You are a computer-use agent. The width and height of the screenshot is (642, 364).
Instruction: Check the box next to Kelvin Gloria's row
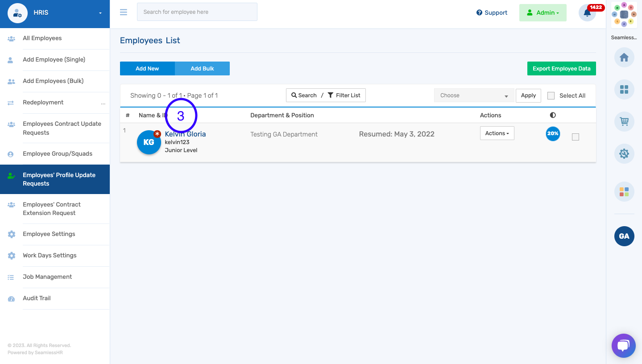click(575, 137)
